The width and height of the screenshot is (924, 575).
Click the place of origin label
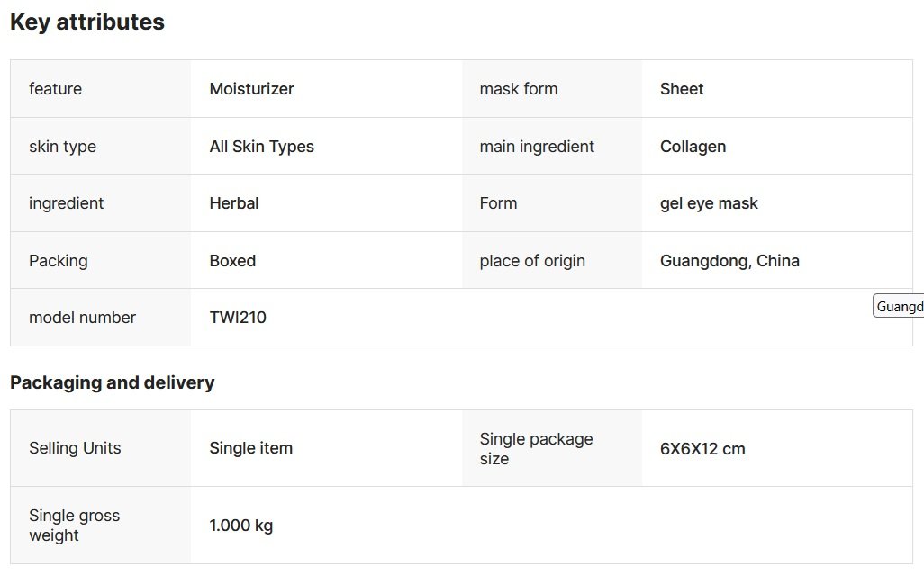tap(532, 261)
